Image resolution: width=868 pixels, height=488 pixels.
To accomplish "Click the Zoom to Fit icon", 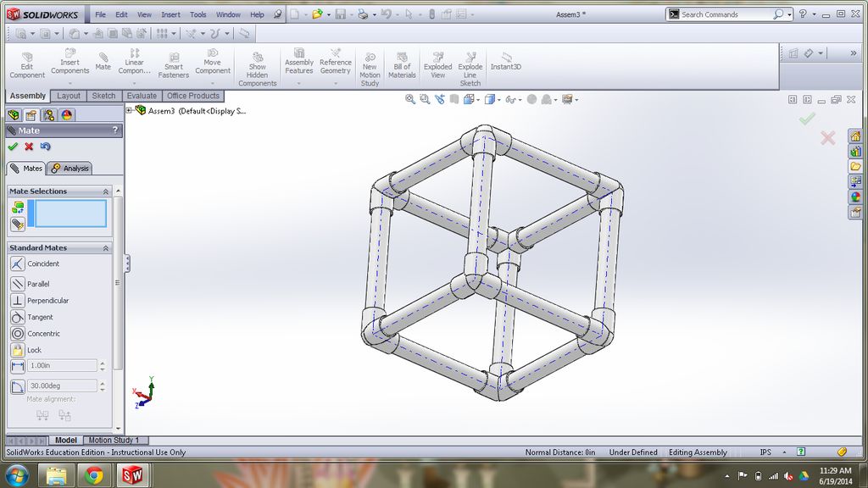I will pos(410,100).
